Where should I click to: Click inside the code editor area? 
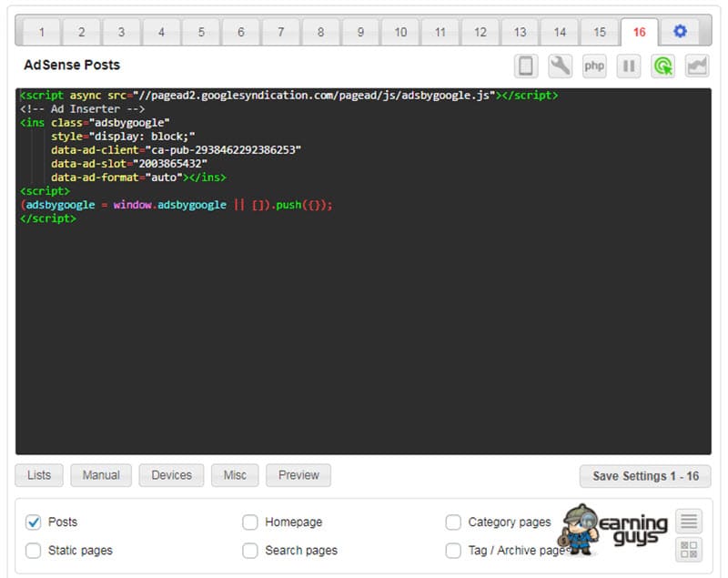click(363, 271)
